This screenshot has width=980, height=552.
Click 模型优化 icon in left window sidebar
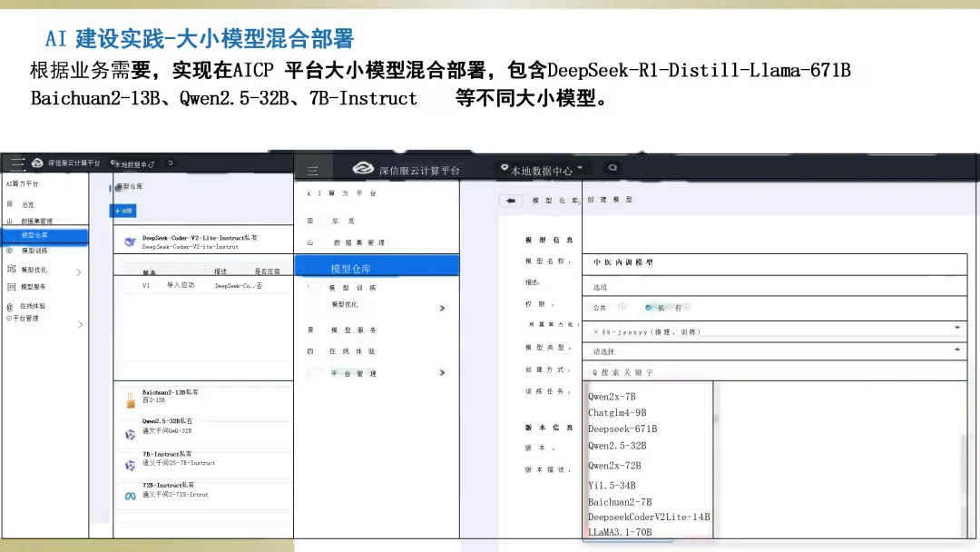11,270
